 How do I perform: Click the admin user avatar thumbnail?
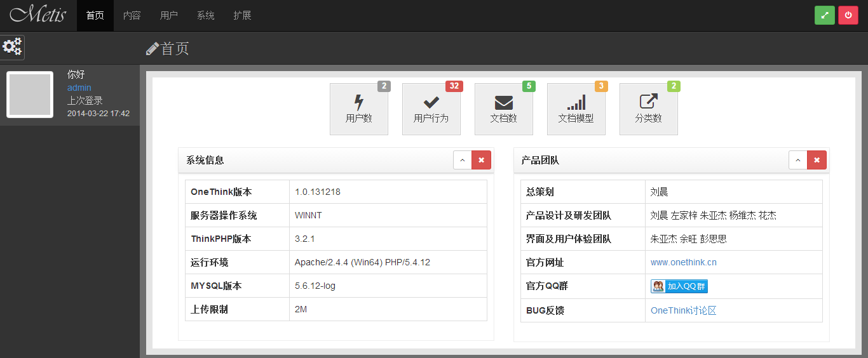coord(30,95)
